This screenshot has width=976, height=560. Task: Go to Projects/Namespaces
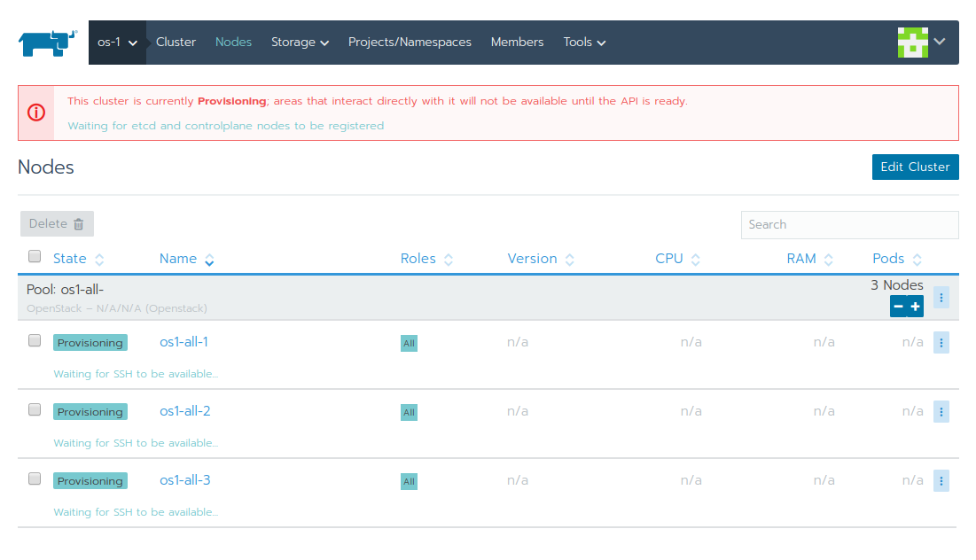coord(410,42)
